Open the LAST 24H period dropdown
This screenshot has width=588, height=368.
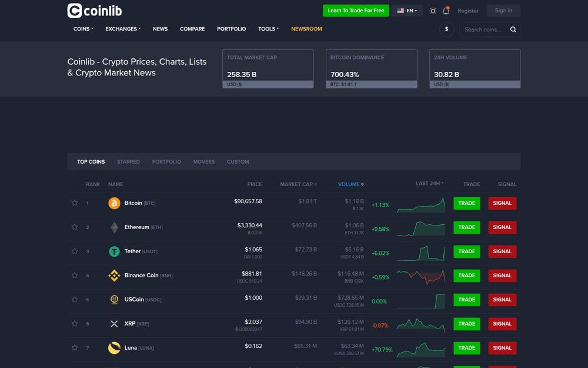(430, 183)
